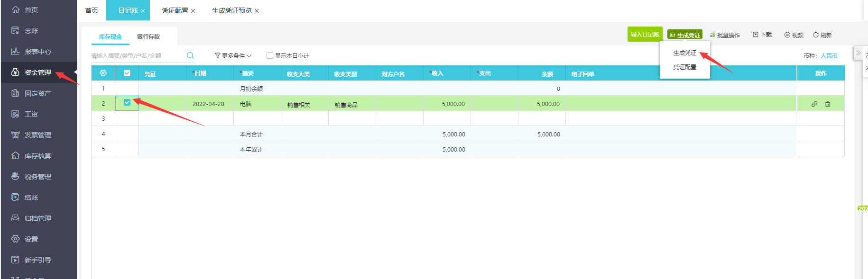Open 固定资产 in the sidebar

38,93
